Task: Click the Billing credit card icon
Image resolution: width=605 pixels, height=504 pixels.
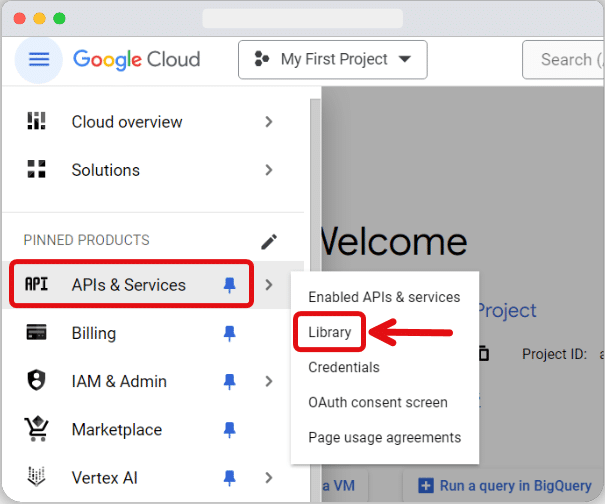Action: (x=36, y=332)
